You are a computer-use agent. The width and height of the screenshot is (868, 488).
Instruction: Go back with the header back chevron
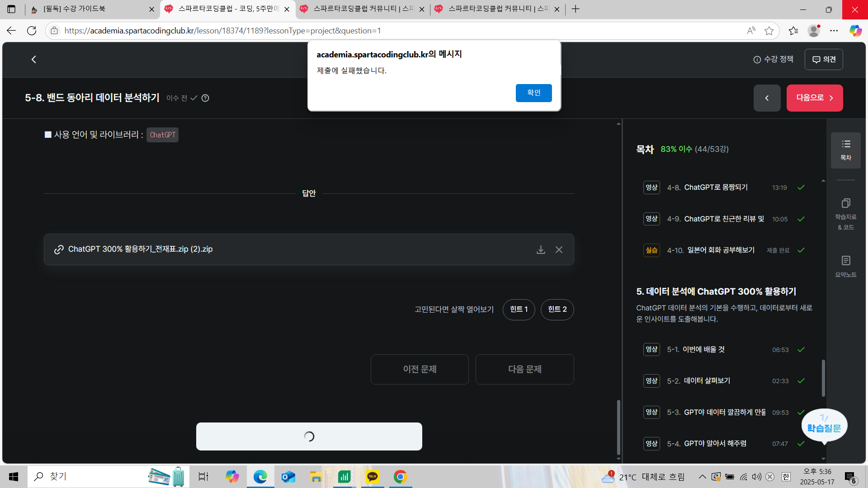pos(33,59)
